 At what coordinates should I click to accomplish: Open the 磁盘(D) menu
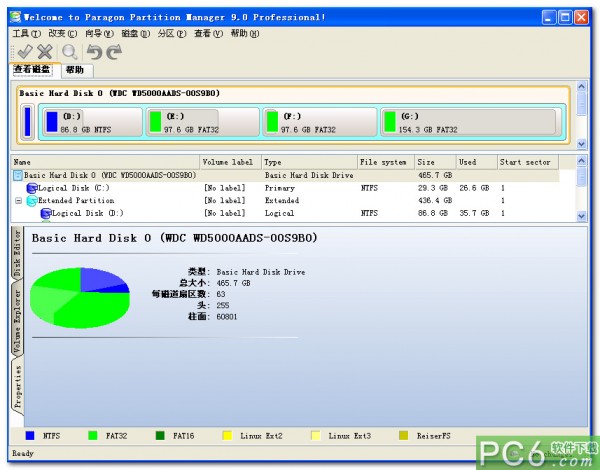pyautogui.click(x=135, y=34)
